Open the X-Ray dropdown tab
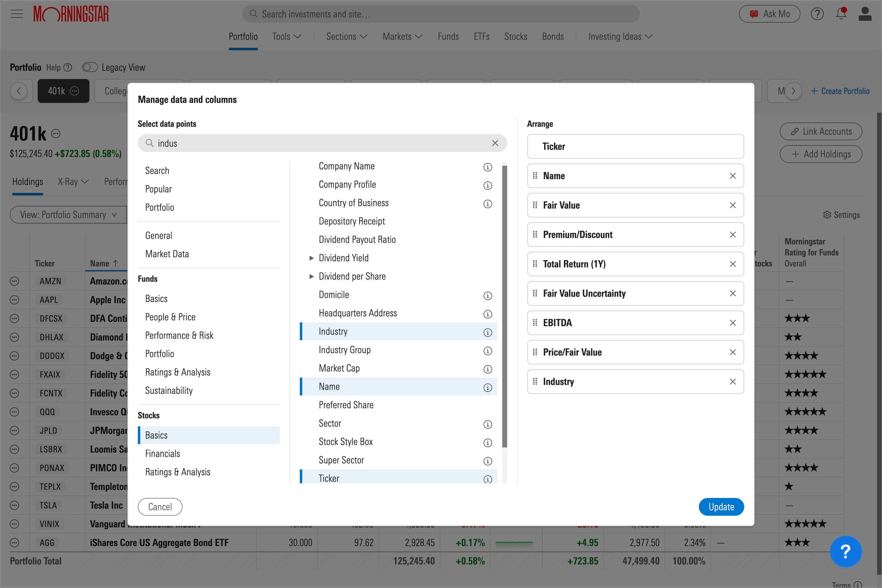The image size is (882, 588). click(x=73, y=182)
